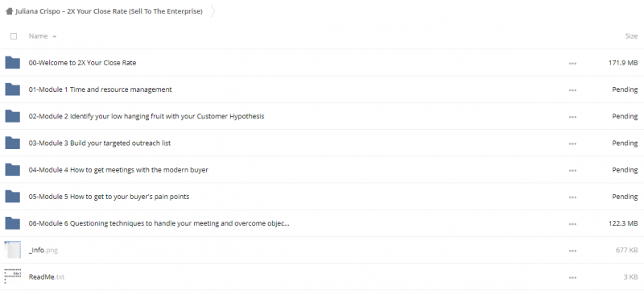Viewport: 644px width, 295px height.
Task: Open the Juliana Crispo breadcrumb folder link
Action: (x=109, y=11)
